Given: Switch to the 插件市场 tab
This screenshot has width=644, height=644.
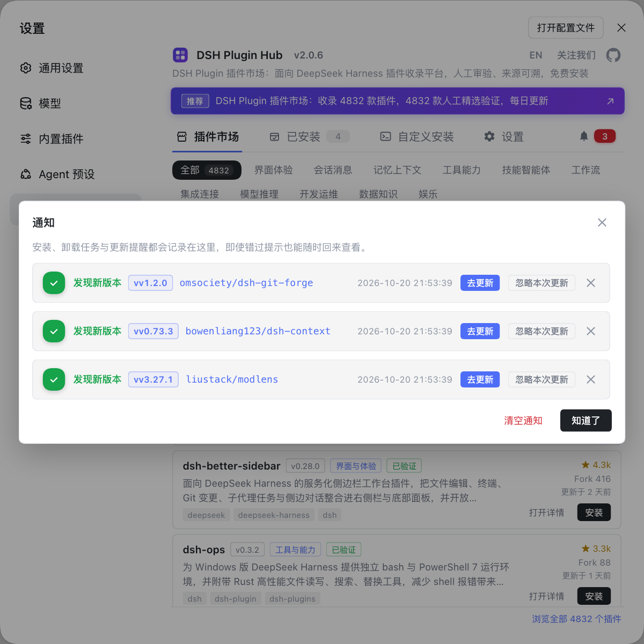Looking at the screenshot, I should pos(208,137).
